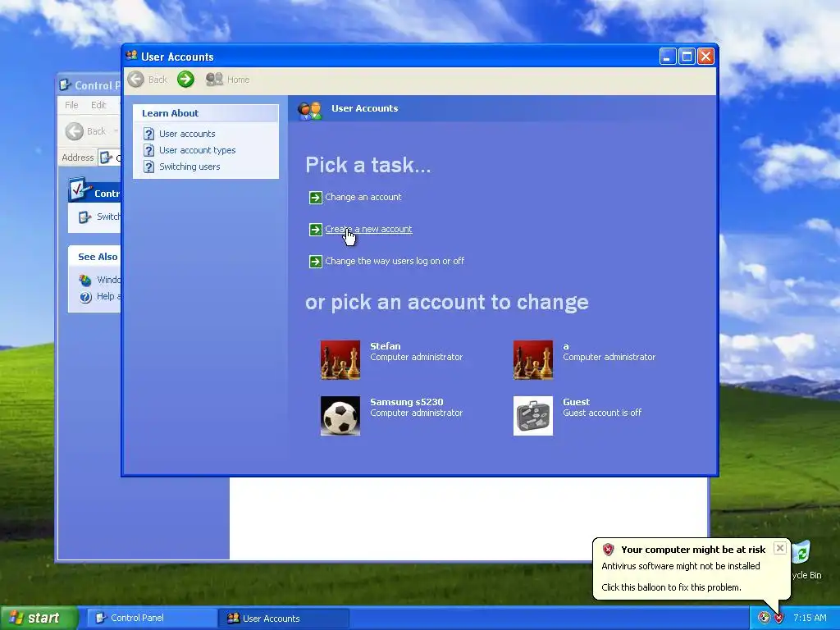This screenshot has width=840, height=630.
Task: Click the Back arrow in User Accounts toolbar
Action: click(136, 80)
